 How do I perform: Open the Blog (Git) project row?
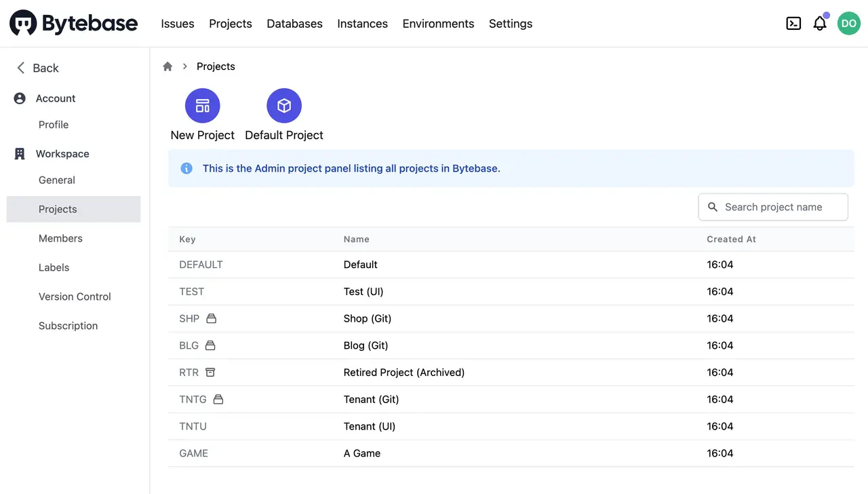tap(511, 345)
